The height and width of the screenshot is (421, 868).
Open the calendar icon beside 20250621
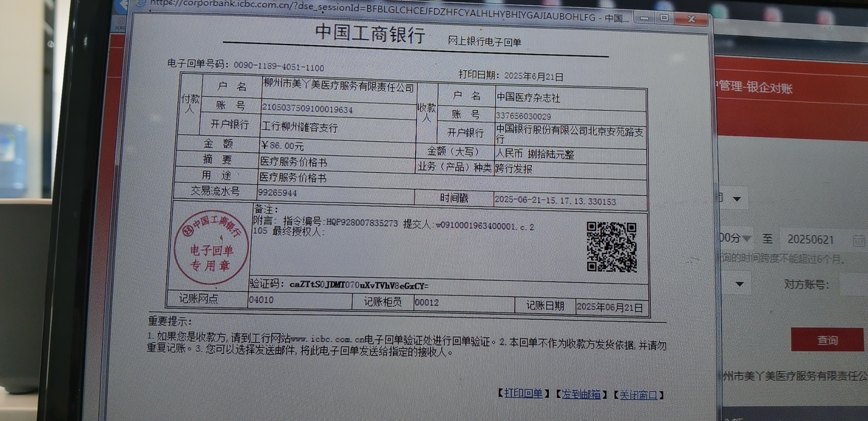859,240
